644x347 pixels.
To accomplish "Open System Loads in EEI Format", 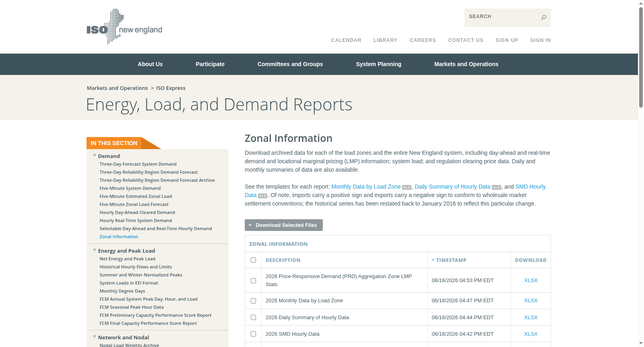I will (129, 283).
